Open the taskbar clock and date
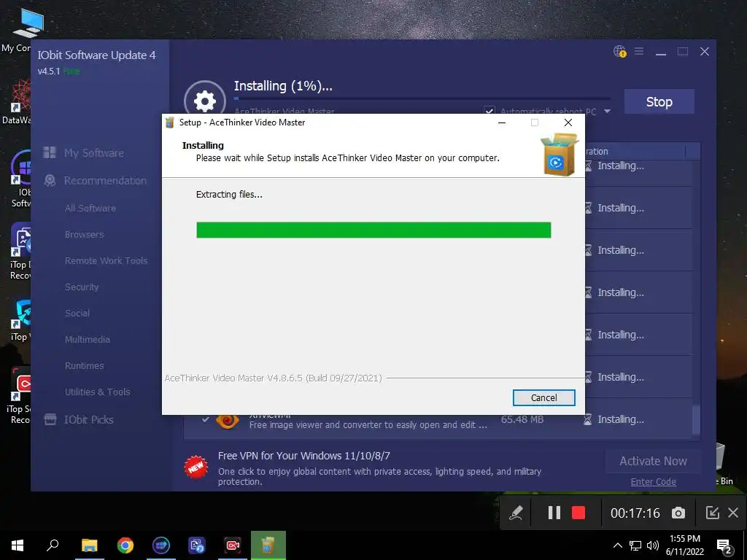The width and height of the screenshot is (747, 560). [x=684, y=545]
